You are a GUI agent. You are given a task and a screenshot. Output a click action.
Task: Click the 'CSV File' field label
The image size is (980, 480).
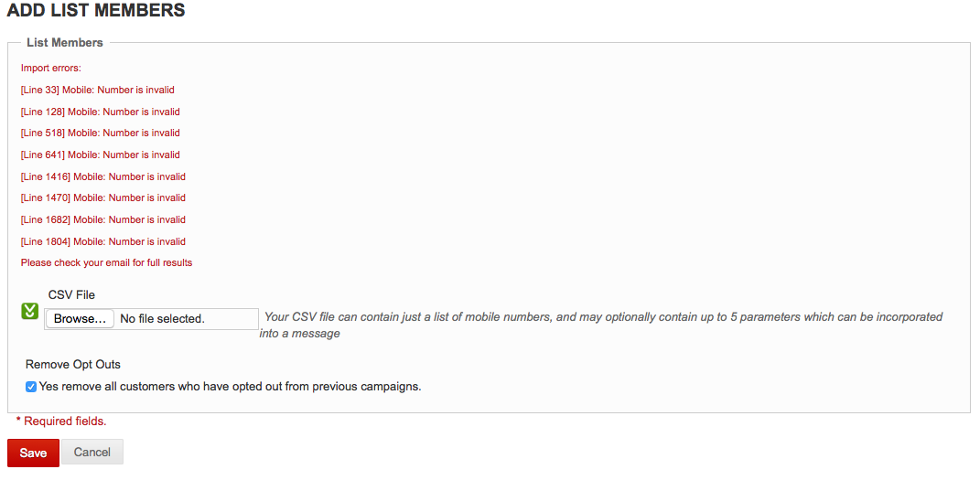click(x=71, y=295)
